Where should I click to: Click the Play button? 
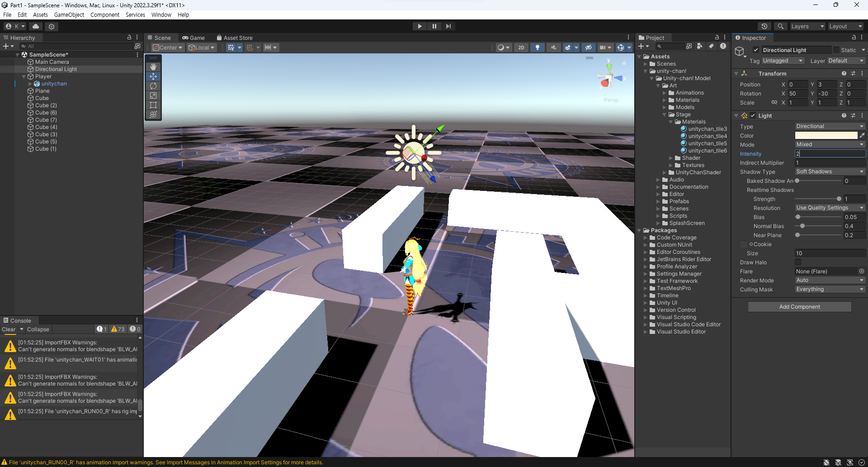pyautogui.click(x=420, y=26)
